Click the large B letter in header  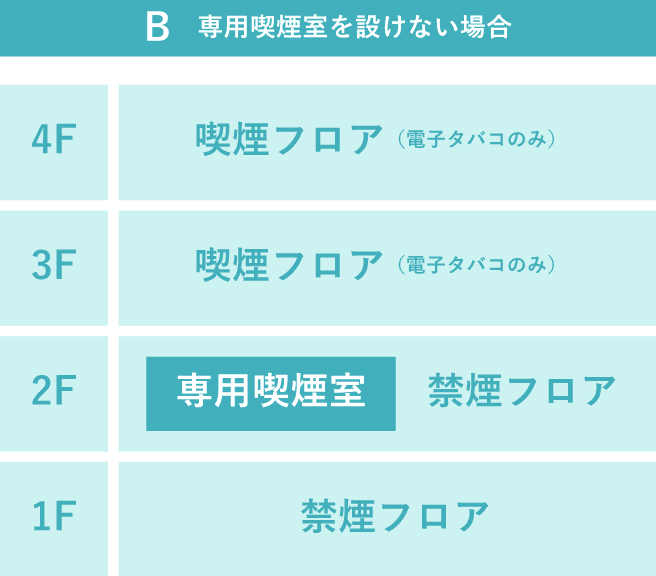[x=158, y=27]
